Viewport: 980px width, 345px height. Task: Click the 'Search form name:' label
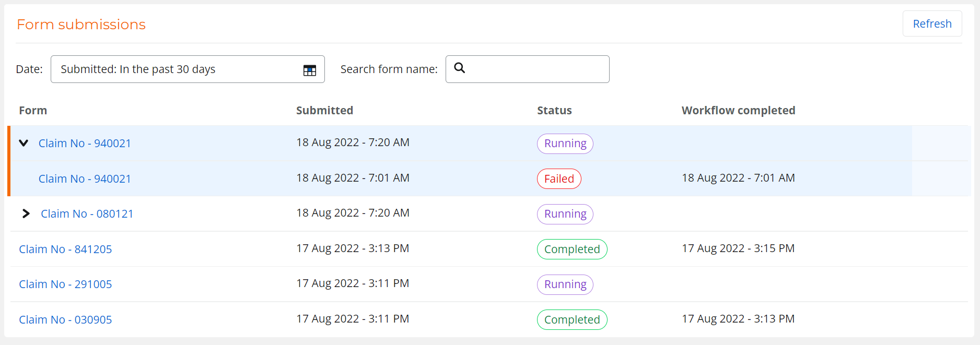pos(389,69)
